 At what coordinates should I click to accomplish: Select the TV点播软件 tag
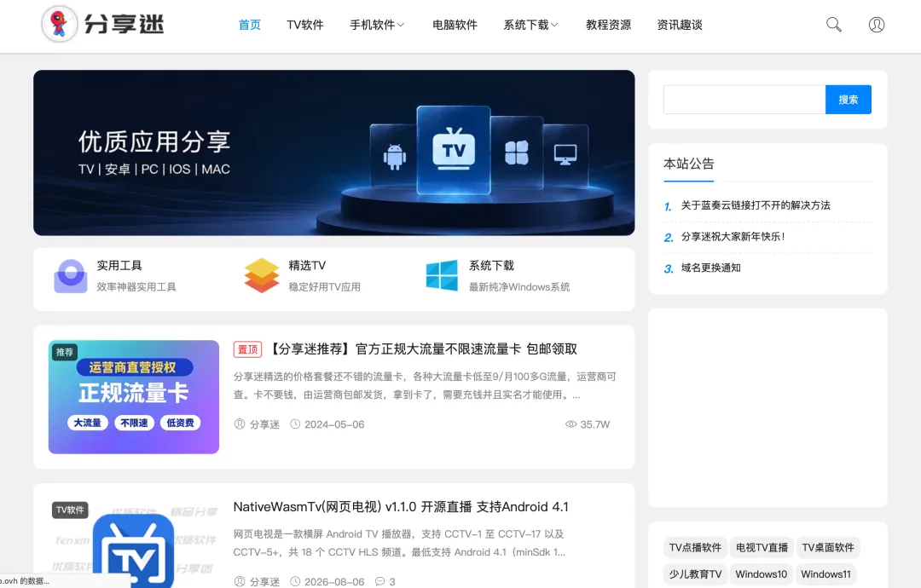(695, 547)
